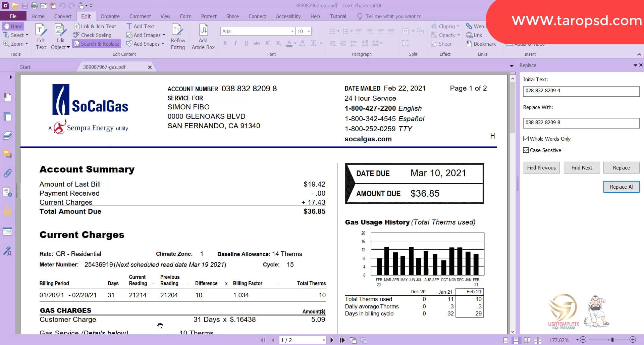
Task: Toggle the Case Sensitive checkbox
Action: pos(526,150)
